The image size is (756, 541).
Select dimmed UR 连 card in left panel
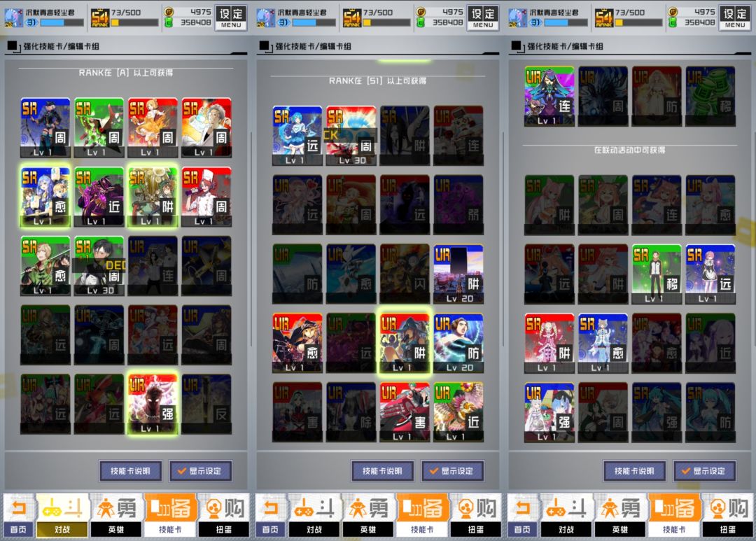point(153,266)
